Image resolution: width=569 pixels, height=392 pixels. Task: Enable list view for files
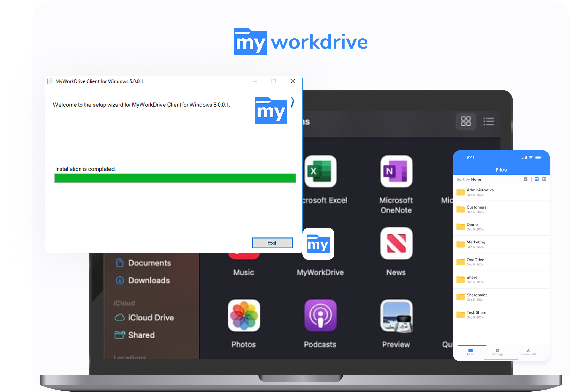[x=536, y=179]
